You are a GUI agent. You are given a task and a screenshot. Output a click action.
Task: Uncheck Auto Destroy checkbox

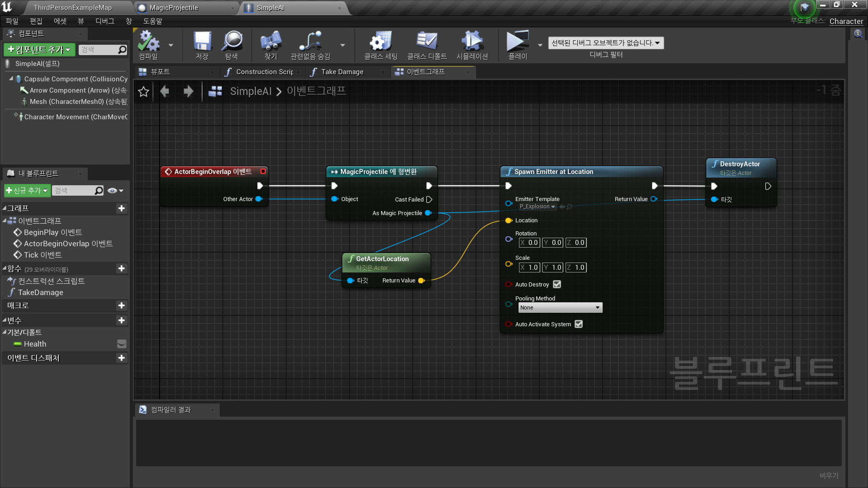point(557,284)
